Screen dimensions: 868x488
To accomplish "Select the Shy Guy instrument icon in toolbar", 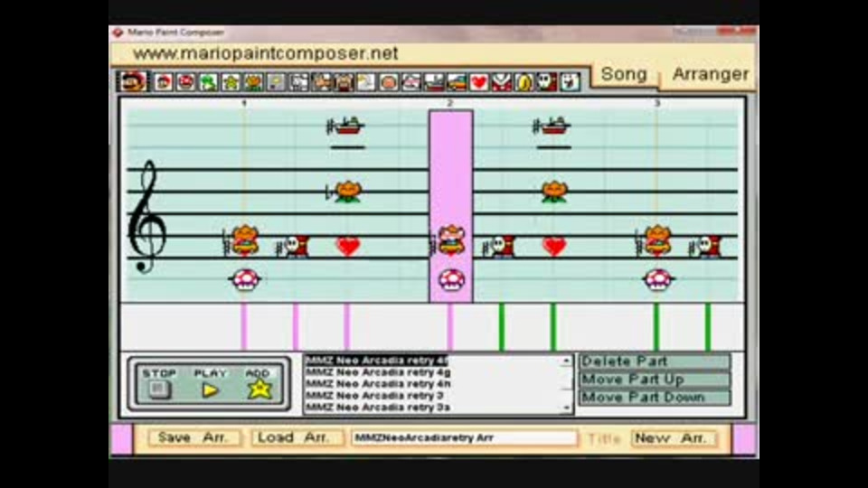I will pos(548,82).
